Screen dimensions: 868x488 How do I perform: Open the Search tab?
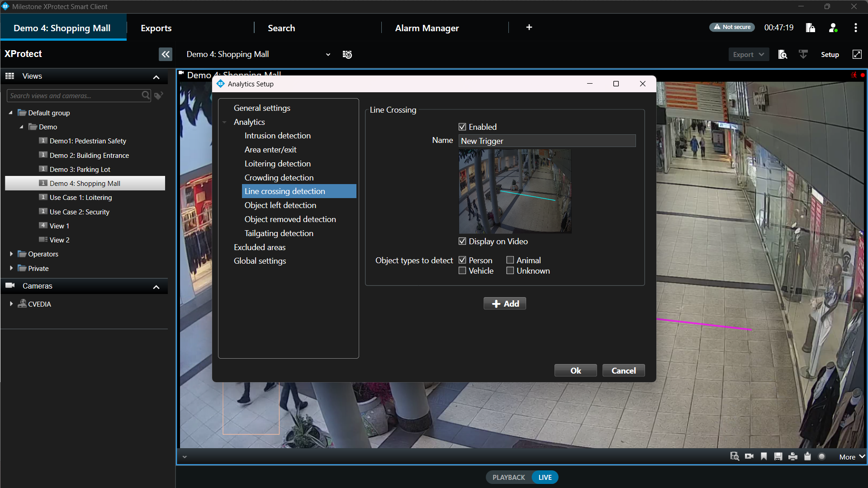(281, 28)
